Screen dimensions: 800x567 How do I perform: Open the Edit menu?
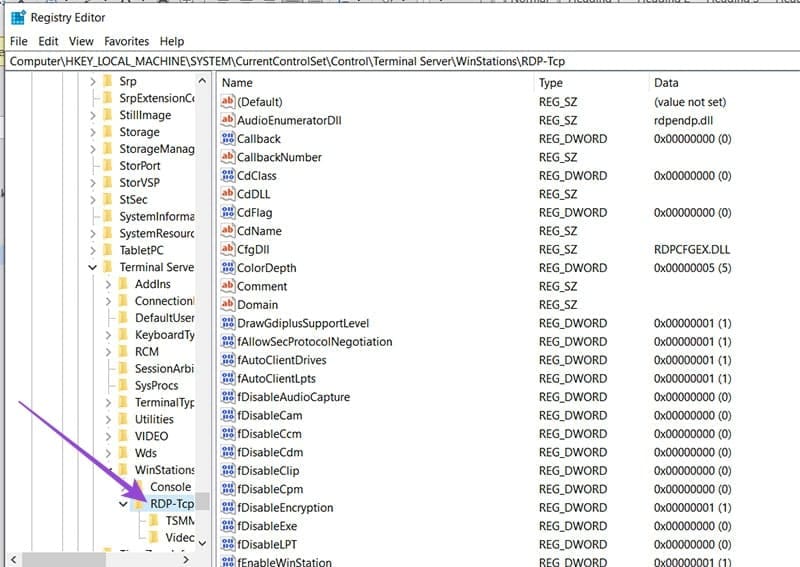pyautogui.click(x=48, y=41)
